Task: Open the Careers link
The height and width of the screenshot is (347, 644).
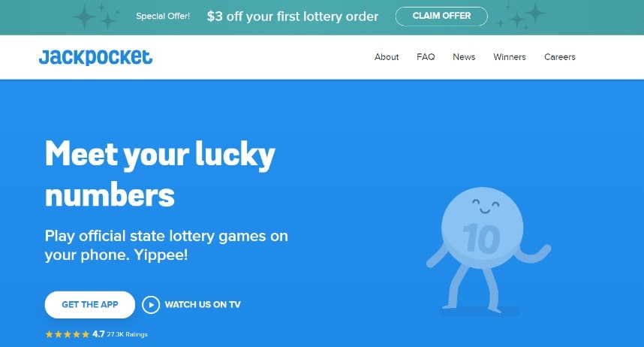Action: (x=560, y=57)
